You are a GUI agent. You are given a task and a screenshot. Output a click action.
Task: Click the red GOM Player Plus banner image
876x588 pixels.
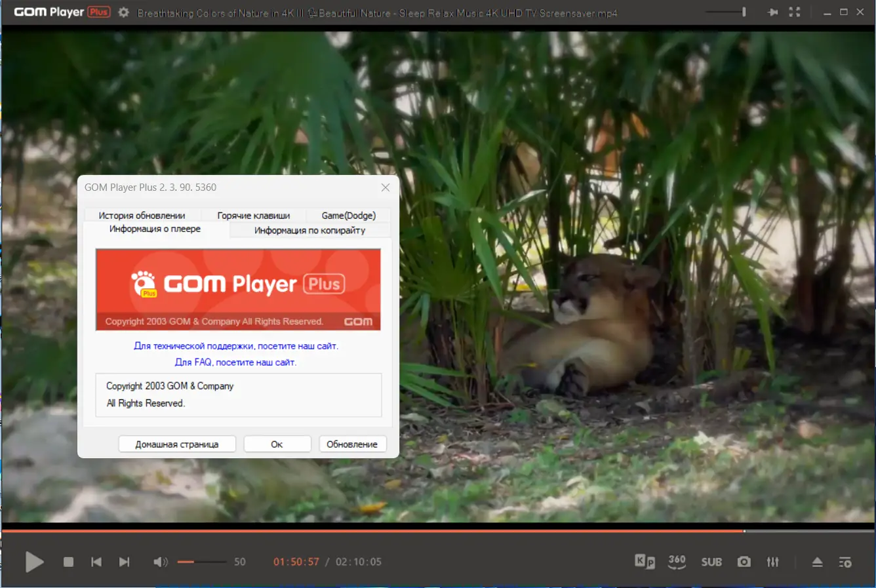238,289
